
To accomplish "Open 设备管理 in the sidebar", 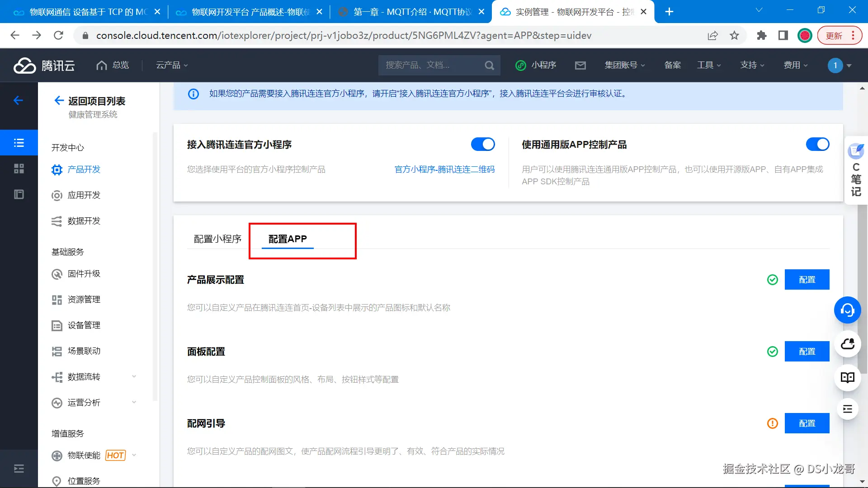I will [x=84, y=325].
